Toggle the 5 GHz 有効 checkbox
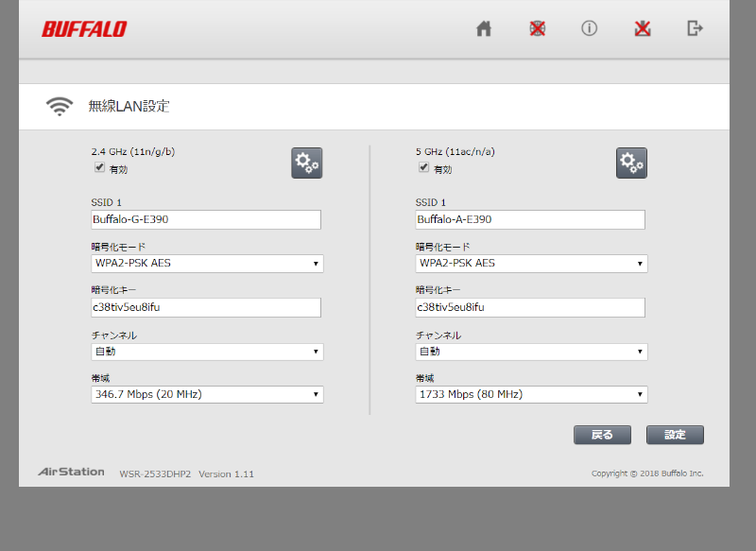756x551 pixels. (424, 167)
